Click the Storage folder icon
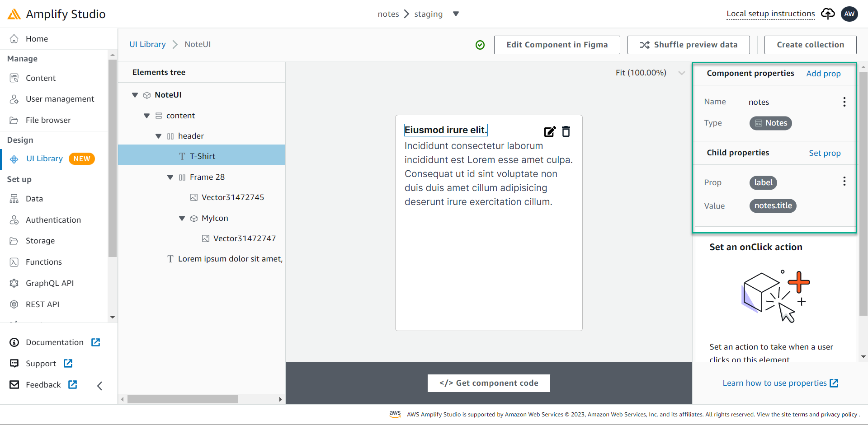This screenshot has width=868, height=425. [x=14, y=241]
